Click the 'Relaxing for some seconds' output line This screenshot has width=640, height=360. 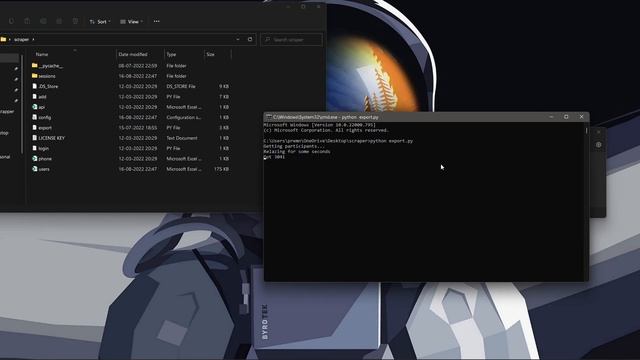pyautogui.click(x=297, y=151)
